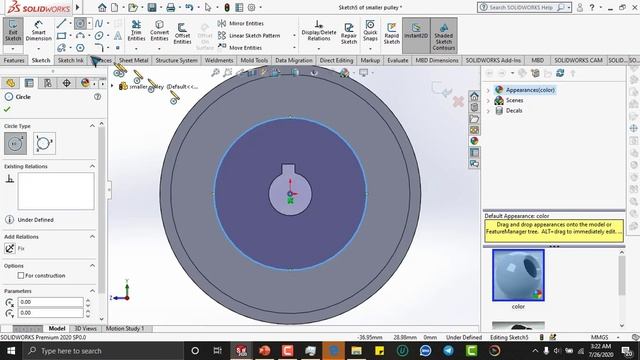Open File Explorer from taskbar
This screenshot has width=640, height=360.
(x=356, y=351)
